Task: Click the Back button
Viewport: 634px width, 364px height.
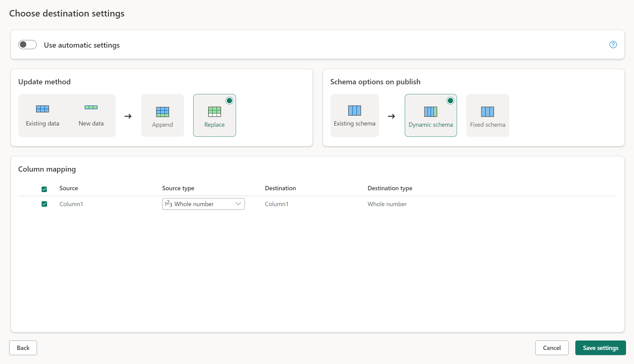Action: 23,348
